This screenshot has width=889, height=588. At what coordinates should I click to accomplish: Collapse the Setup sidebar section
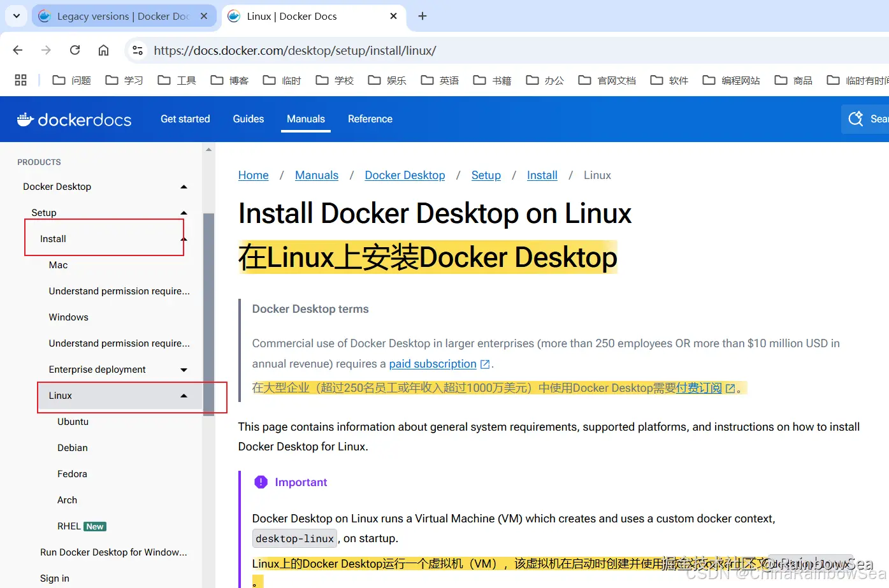(184, 213)
